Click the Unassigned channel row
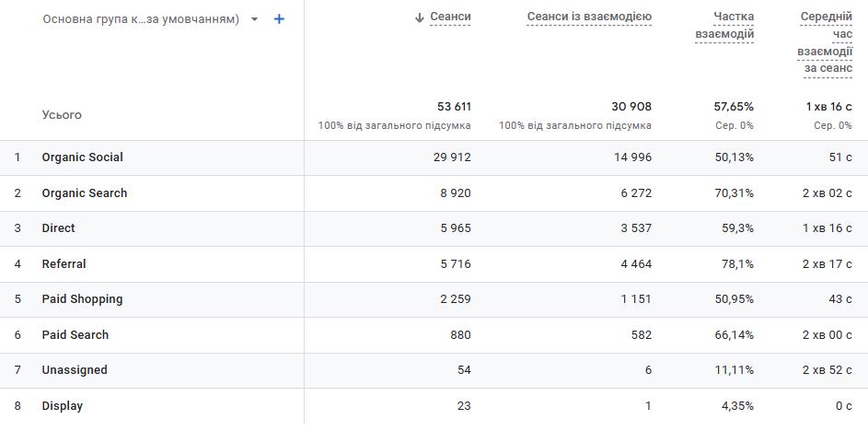 pos(75,370)
